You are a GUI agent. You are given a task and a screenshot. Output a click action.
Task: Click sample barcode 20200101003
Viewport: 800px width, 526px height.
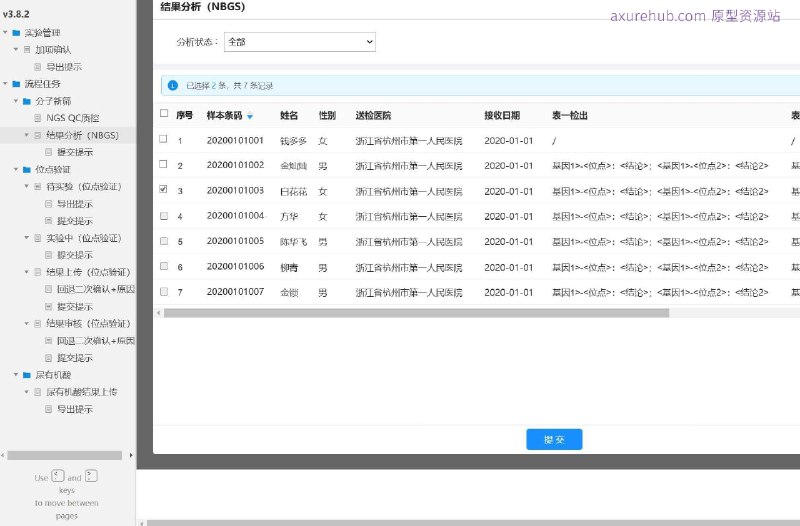click(235, 190)
